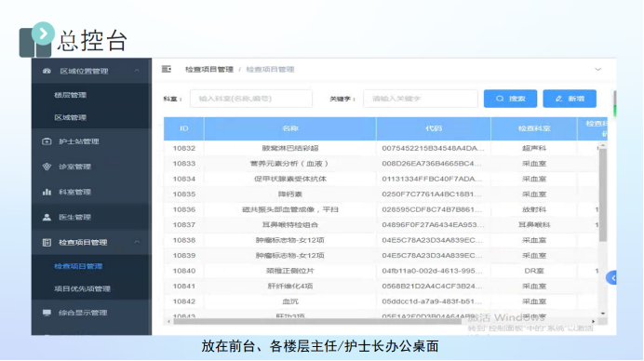Open 区域管理 submenu item

coord(70,118)
